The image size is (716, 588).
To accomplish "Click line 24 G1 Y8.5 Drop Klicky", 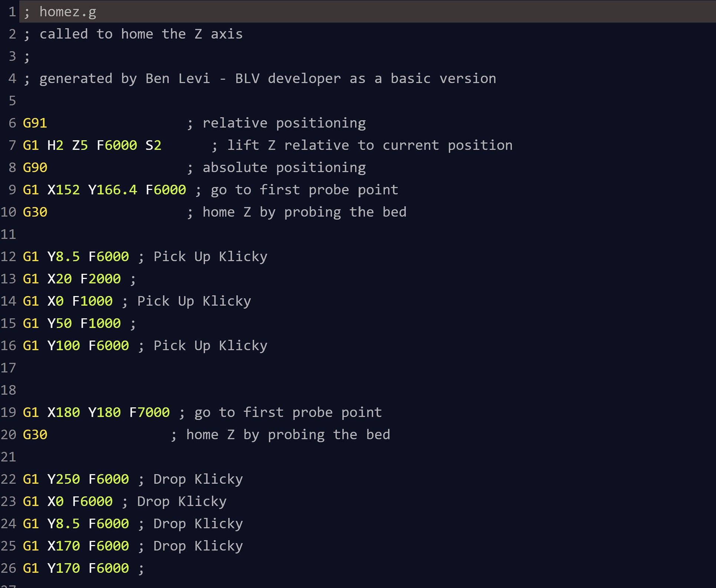I will point(119,523).
